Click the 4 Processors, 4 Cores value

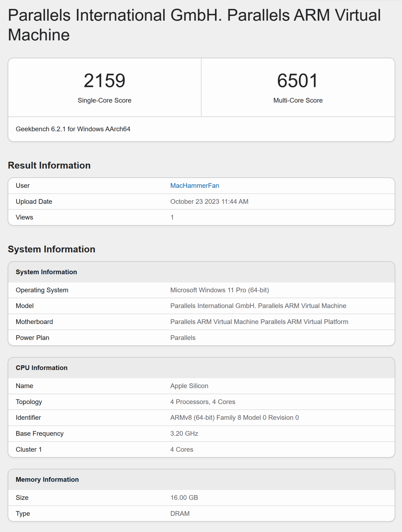click(x=203, y=402)
